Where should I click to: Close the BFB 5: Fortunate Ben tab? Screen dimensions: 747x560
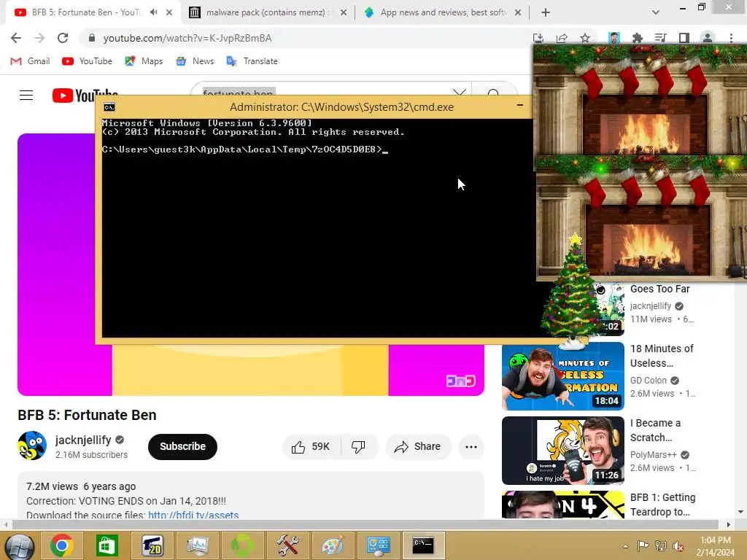click(169, 12)
